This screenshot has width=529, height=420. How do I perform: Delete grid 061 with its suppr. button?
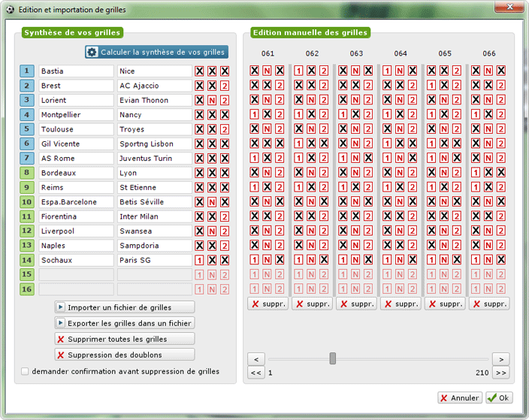tap(268, 304)
